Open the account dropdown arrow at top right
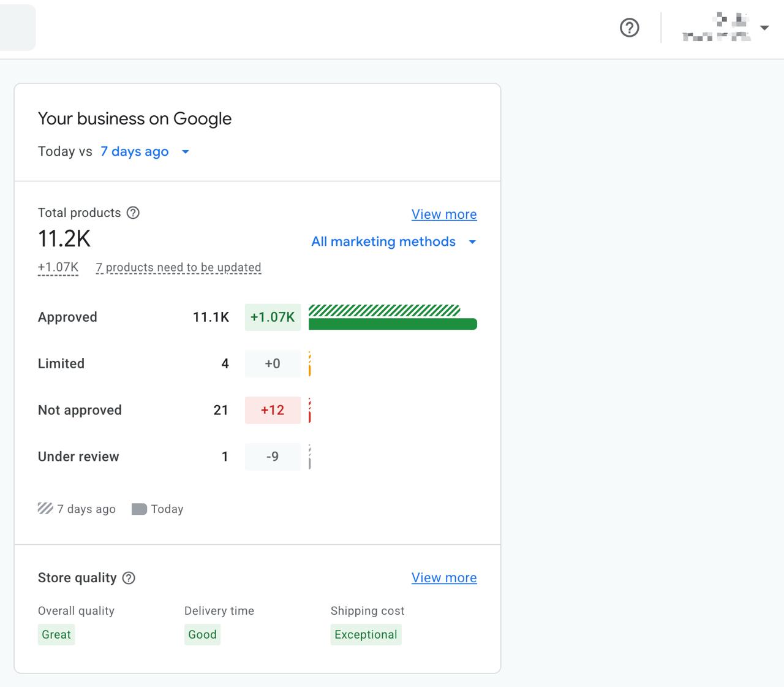 pyautogui.click(x=764, y=28)
